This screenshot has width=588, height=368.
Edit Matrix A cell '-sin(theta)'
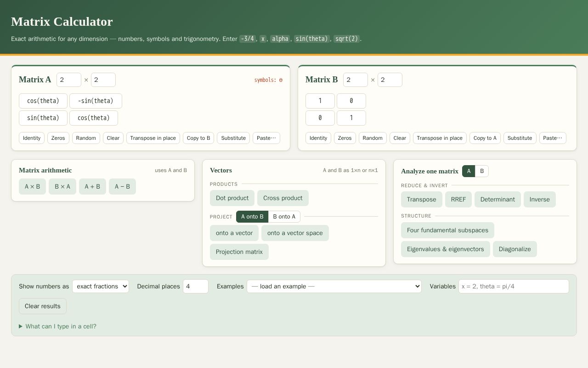pyautogui.click(x=96, y=101)
